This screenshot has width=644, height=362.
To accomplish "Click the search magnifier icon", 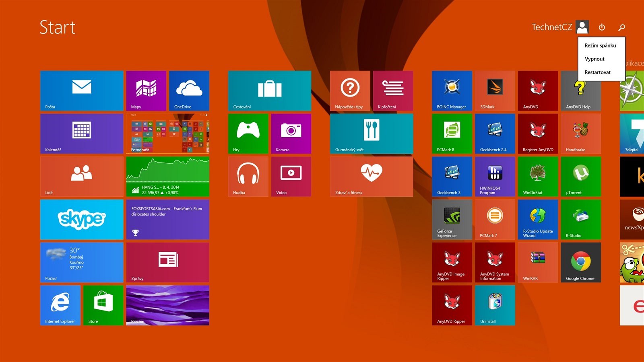I will (622, 27).
